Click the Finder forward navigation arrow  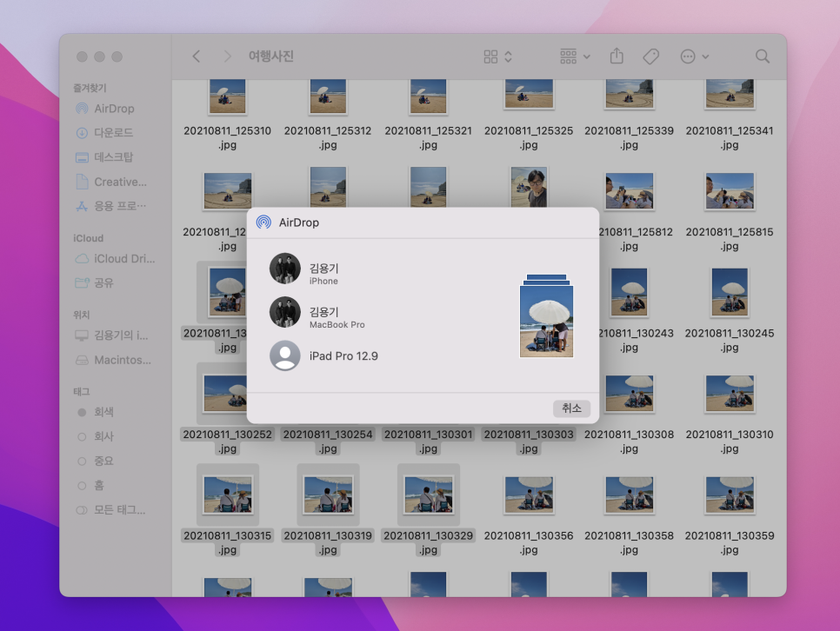[x=227, y=56]
